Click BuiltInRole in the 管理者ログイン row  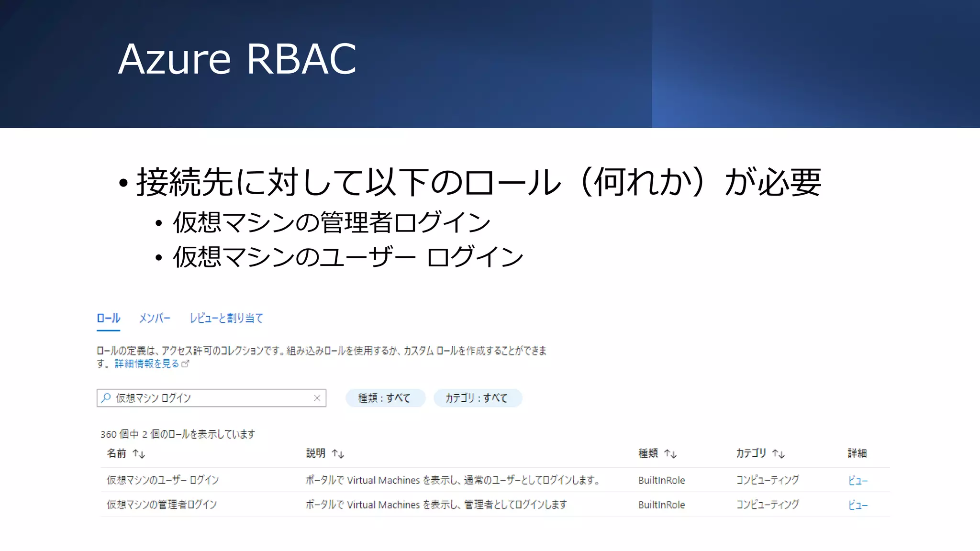pos(662,505)
